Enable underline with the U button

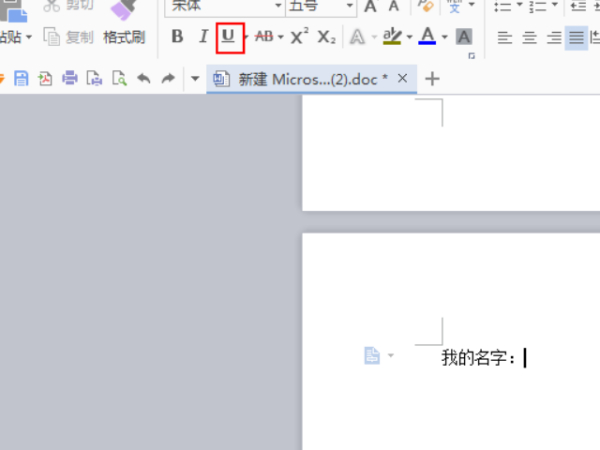[229, 37]
